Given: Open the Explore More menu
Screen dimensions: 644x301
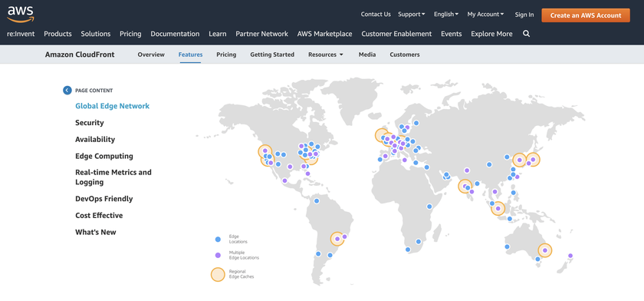Looking at the screenshot, I should pos(491,34).
